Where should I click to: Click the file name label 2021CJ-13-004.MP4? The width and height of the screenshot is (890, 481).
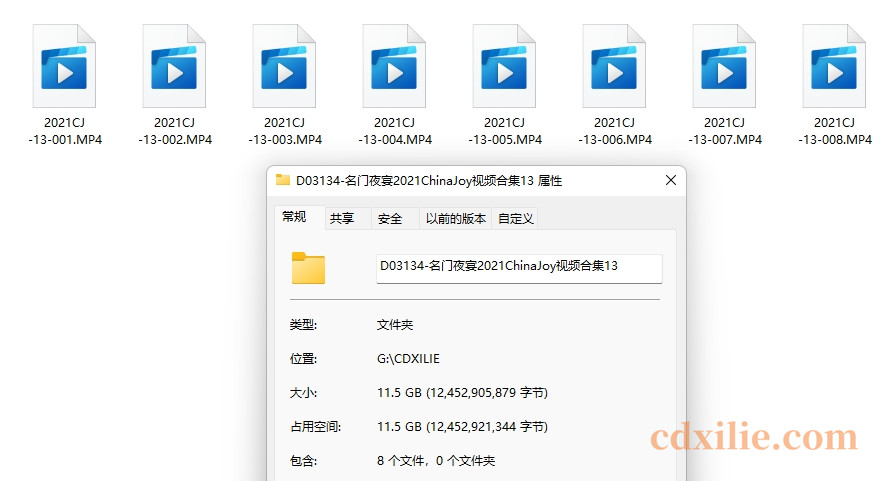[x=395, y=131]
